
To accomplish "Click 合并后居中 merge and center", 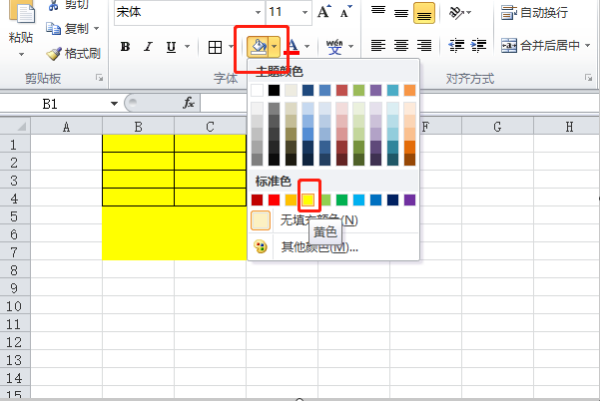I will click(x=540, y=46).
